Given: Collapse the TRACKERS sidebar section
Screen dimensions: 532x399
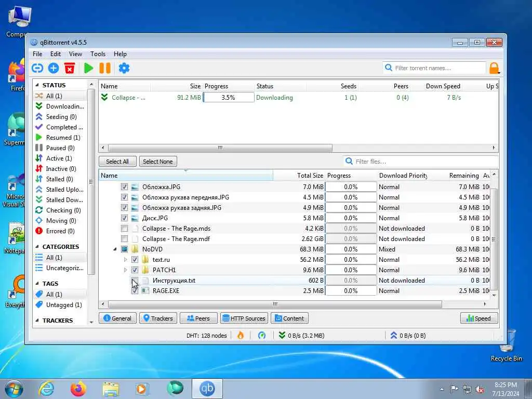Looking at the screenshot, I should 37,320.
